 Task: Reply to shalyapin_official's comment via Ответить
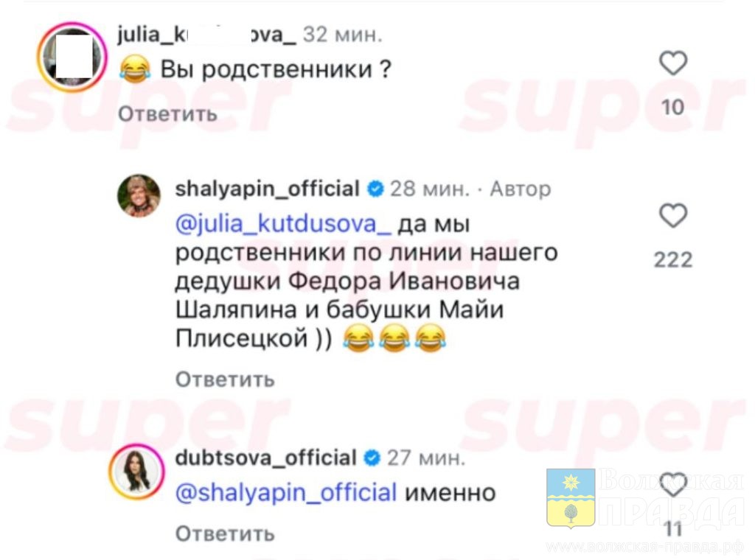[x=225, y=379]
